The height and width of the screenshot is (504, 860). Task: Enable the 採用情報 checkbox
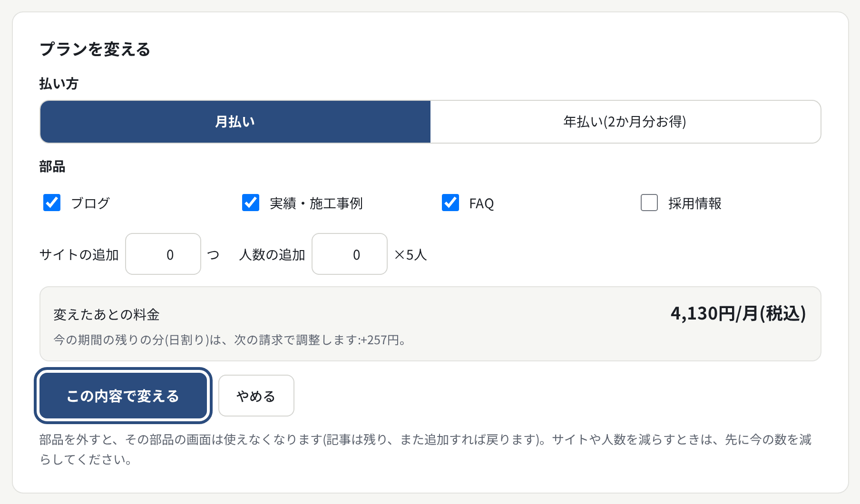(649, 203)
